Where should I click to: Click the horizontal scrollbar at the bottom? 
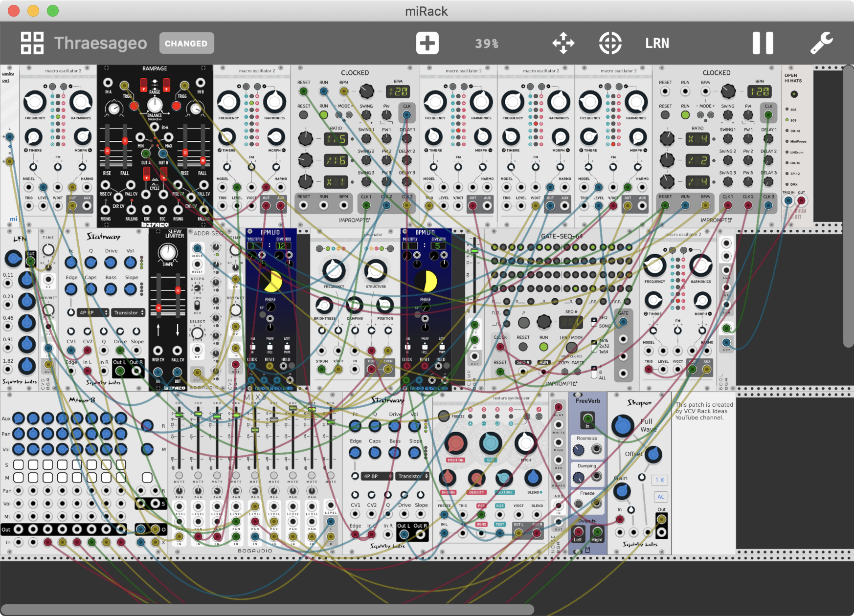[x=268, y=609]
